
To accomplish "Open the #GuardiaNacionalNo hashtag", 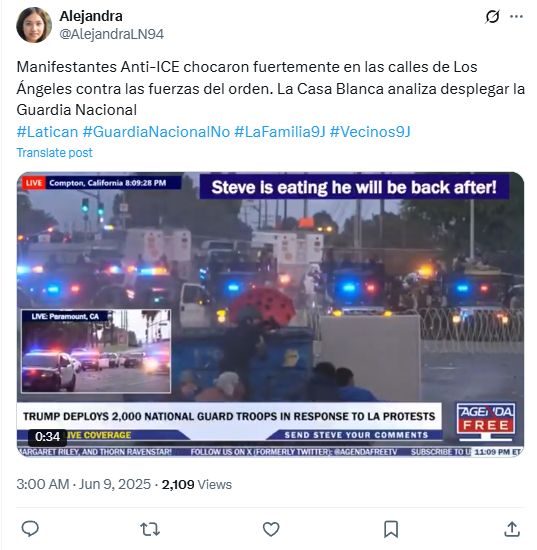I will [x=156, y=132].
